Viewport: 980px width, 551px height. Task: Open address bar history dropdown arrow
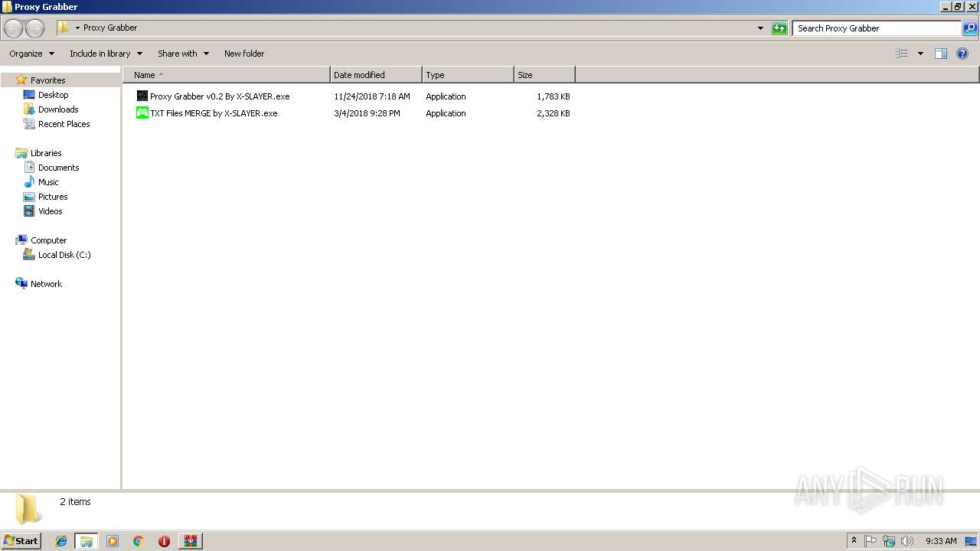coord(760,28)
